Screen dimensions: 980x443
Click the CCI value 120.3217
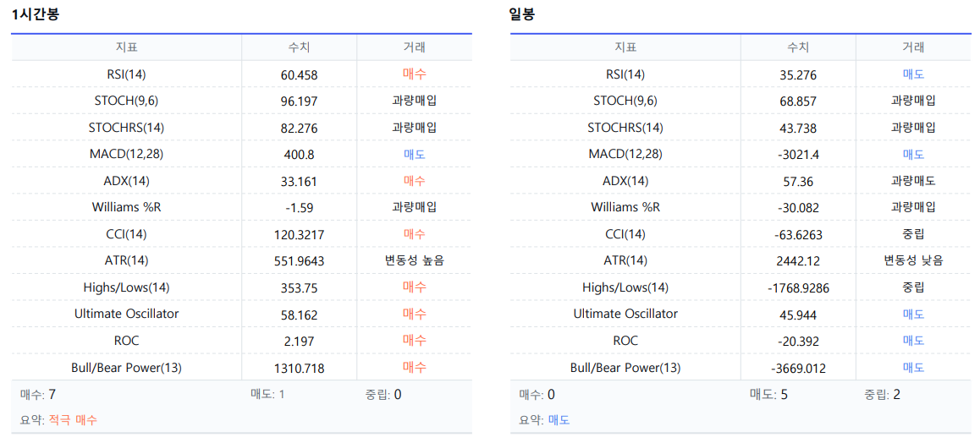coord(300,235)
